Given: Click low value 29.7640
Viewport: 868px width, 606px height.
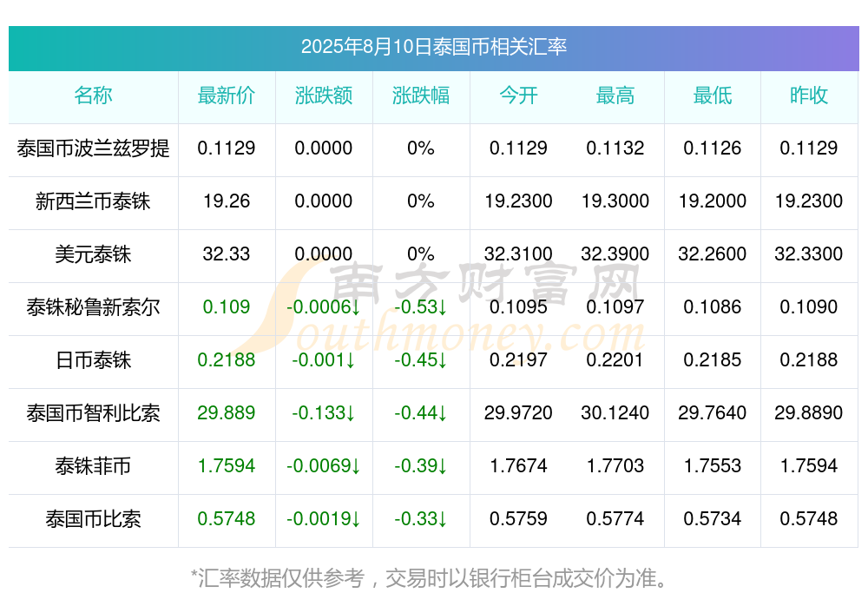Looking at the screenshot, I should pyautogui.click(x=713, y=413).
